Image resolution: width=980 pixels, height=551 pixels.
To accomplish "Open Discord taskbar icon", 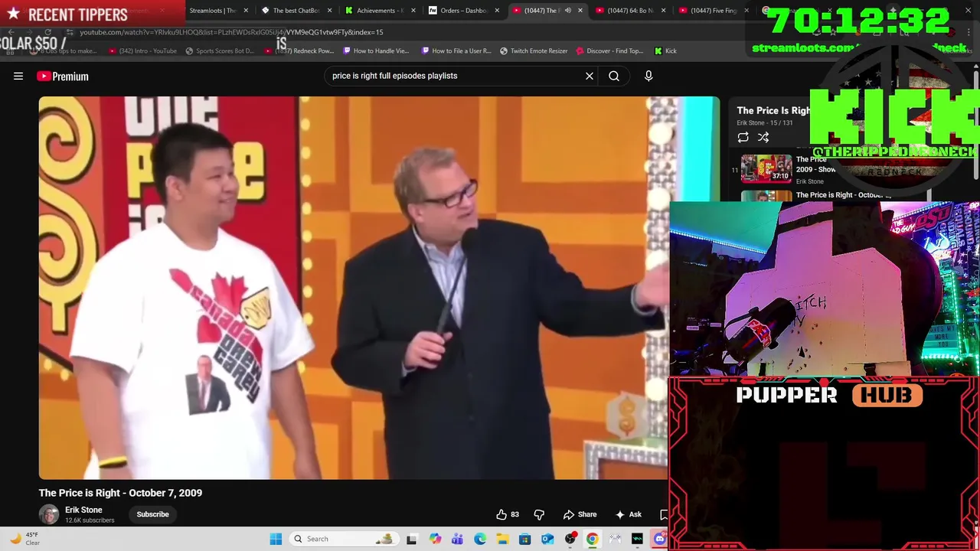I will [660, 539].
